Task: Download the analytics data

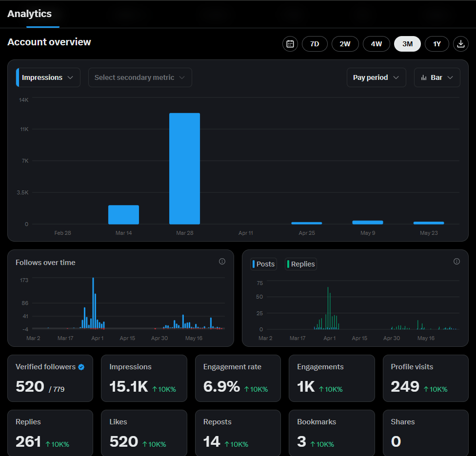Action: tap(460, 44)
